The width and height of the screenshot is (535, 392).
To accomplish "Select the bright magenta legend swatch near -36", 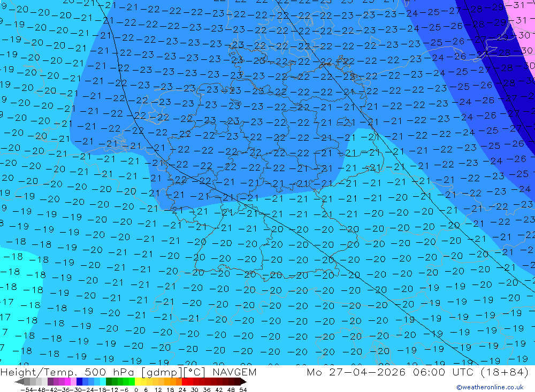I will point(67,382).
